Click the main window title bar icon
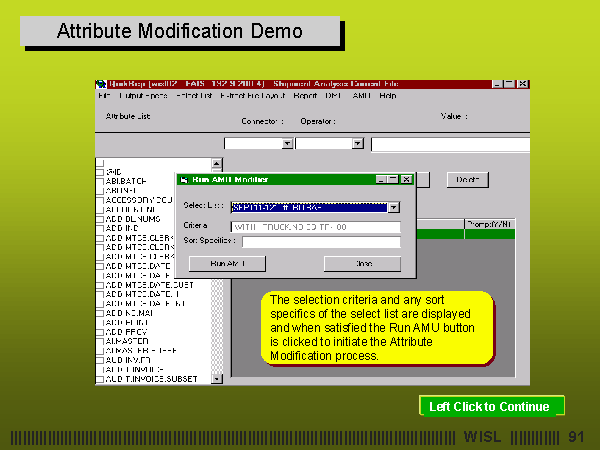 click(x=101, y=84)
